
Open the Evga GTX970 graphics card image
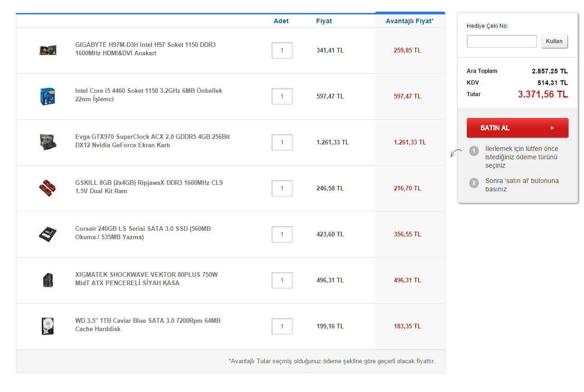(x=47, y=142)
